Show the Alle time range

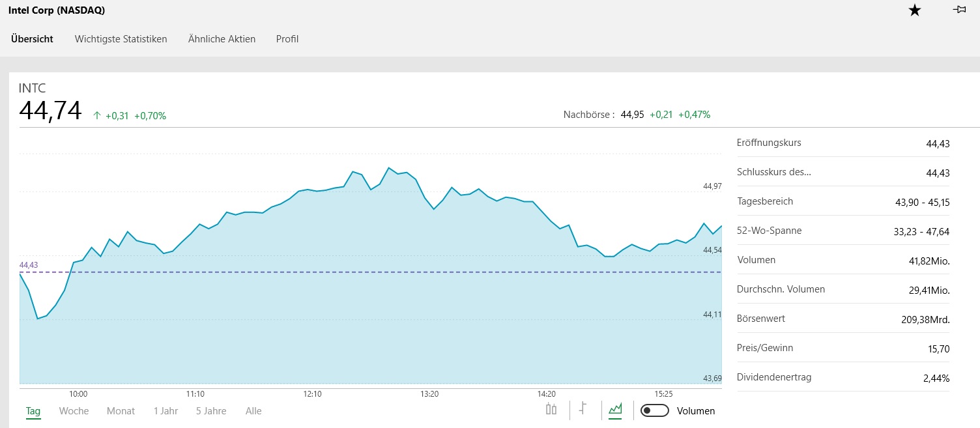coord(253,411)
